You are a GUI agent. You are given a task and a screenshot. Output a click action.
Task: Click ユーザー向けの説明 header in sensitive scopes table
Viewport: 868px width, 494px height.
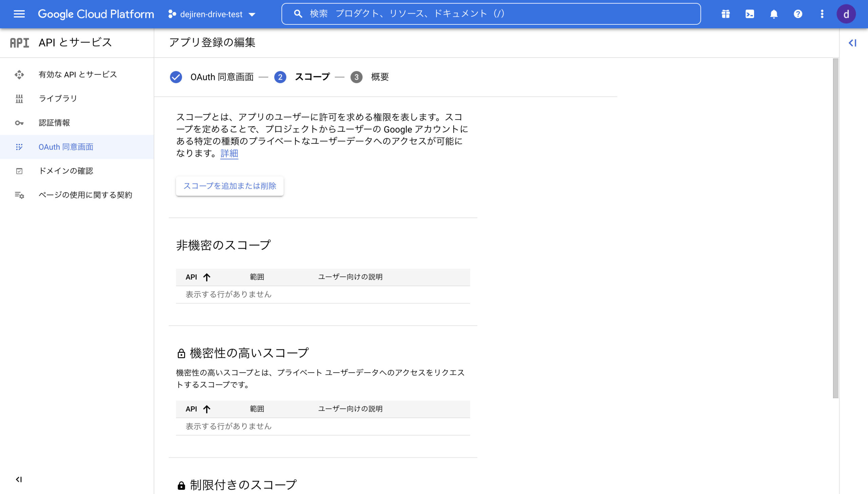(x=350, y=409)
